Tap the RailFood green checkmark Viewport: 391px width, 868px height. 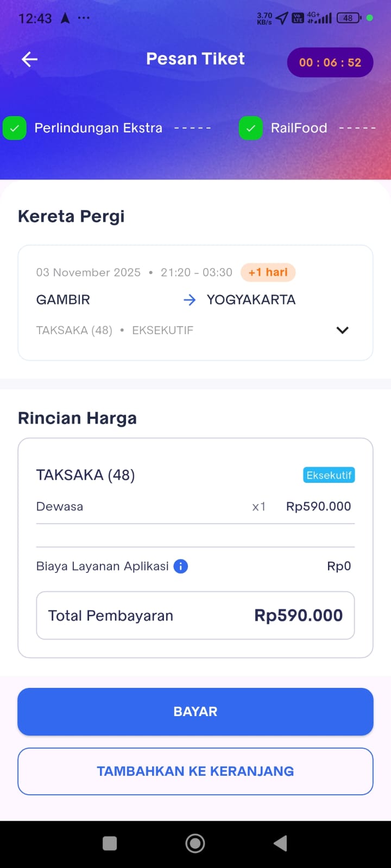251,129
